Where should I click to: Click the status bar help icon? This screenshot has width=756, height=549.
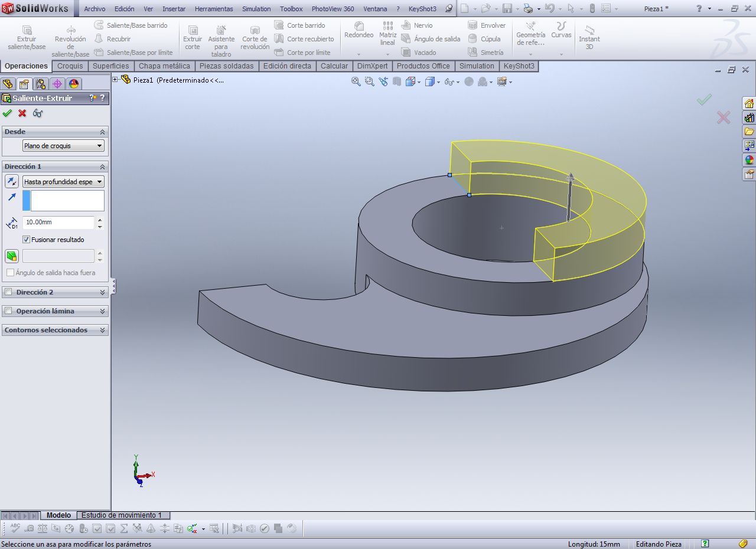(x=705, y=544)
